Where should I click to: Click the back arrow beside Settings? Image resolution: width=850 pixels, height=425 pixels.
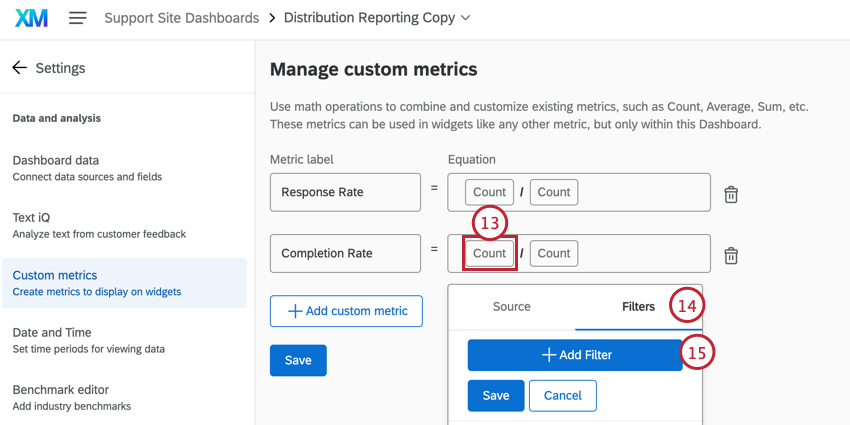coord(19,68)
